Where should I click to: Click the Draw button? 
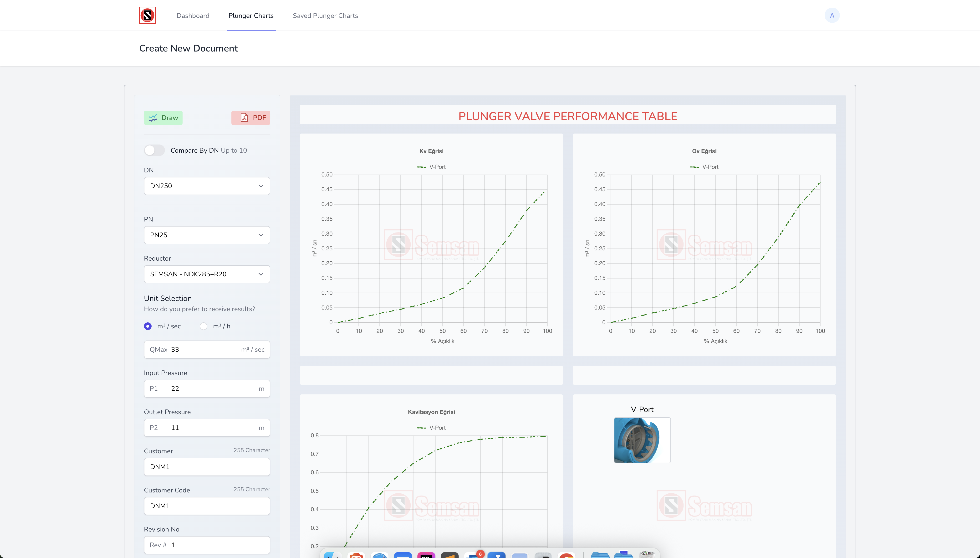(163, 118)
